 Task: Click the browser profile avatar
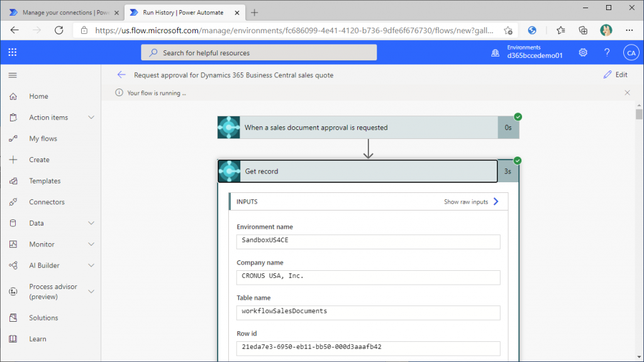pyautogui.click(x=606, y=30)
